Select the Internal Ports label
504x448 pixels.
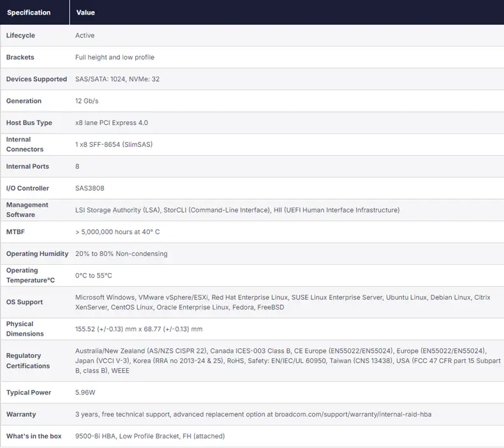point(27,167)
